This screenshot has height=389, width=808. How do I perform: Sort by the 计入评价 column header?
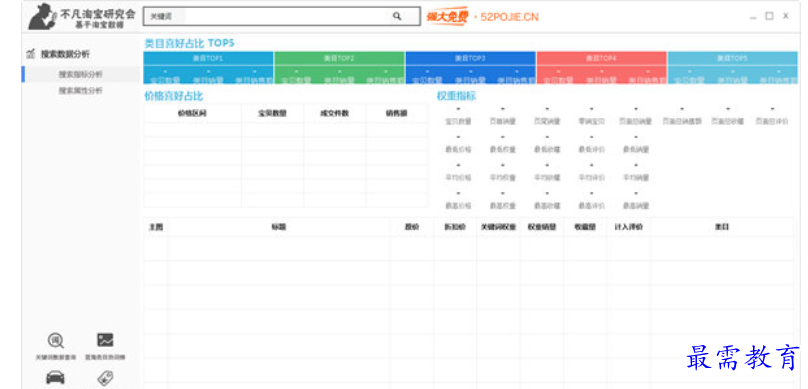(628, 227)
